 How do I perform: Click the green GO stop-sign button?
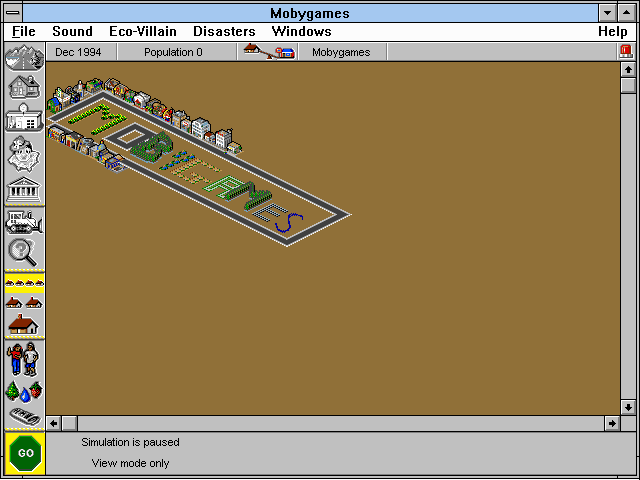[x=26, y=453]
